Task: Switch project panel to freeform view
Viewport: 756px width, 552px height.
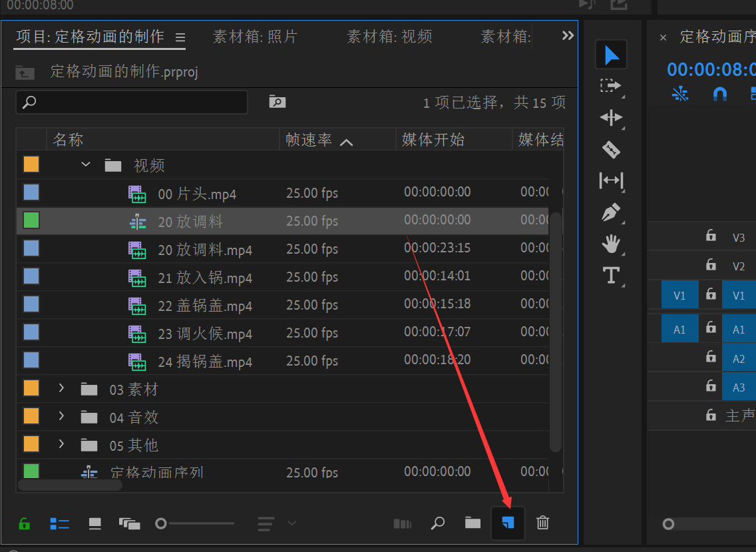Action: [x=129, y=523]
